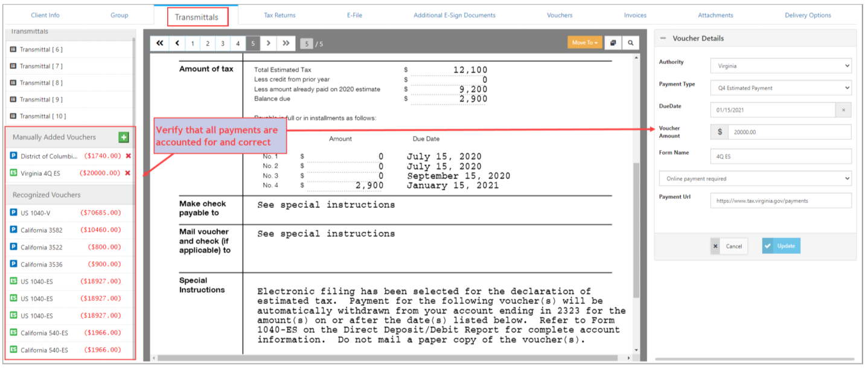This screenshot has height=368, width=868.
Task: Select Transmittal [ 10 ] in list
Action: (x=69, y=116)
